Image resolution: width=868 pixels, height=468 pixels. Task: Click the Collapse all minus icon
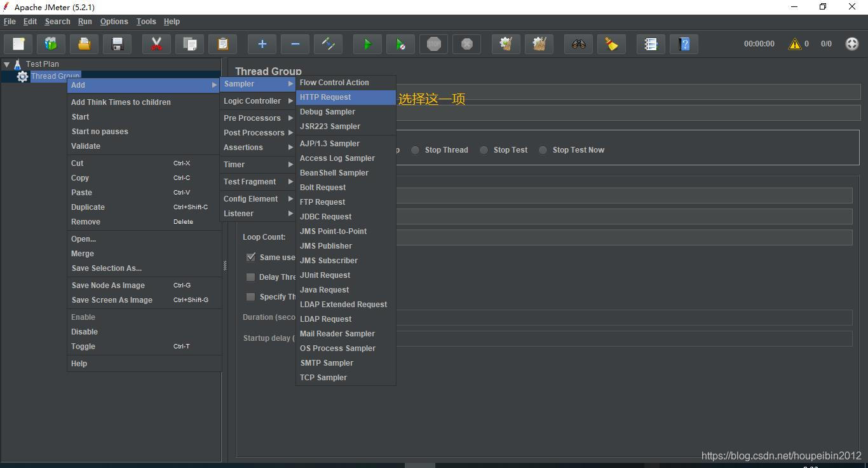coord(295,44)
